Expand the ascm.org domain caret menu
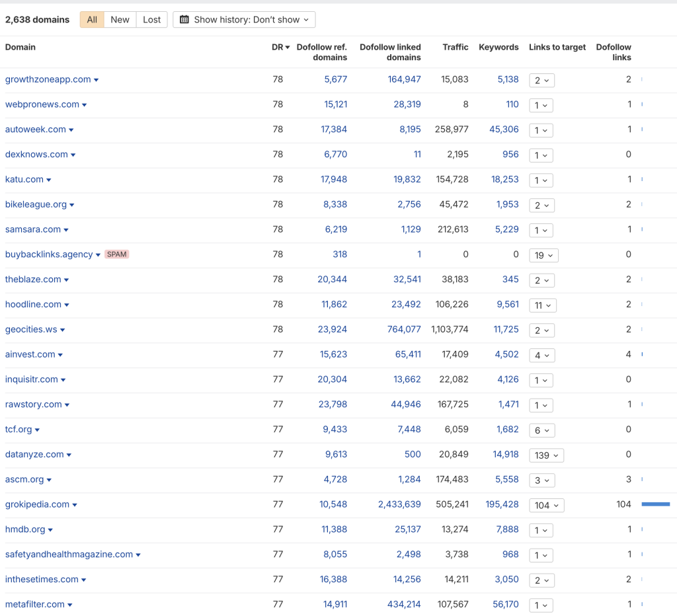The height and width of the screenshot is (616, 677). point(49,480)
